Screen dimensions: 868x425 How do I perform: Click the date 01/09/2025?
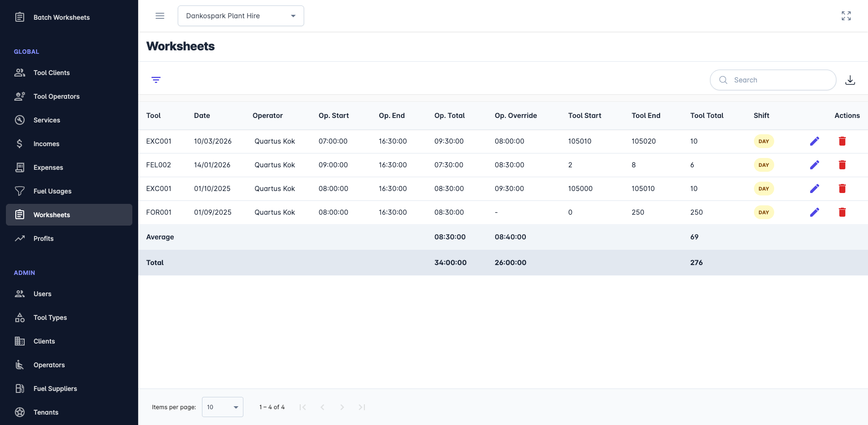pyautogui.click(x=213, y=212)
